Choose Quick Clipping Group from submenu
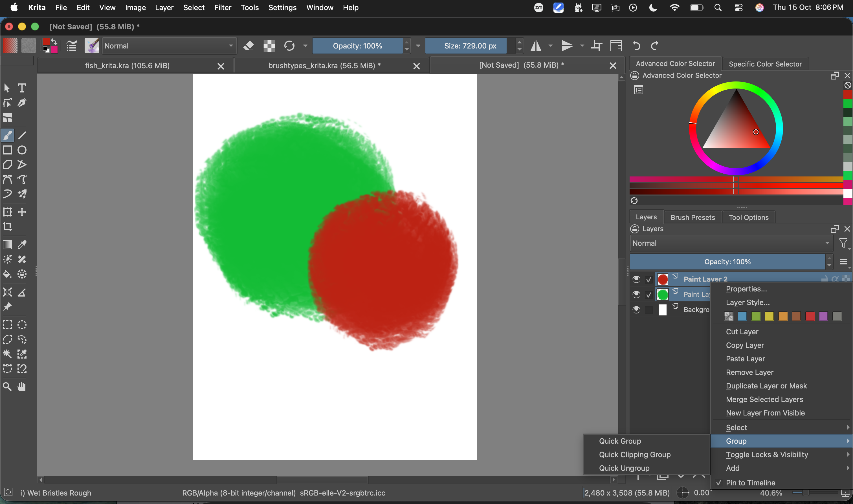This screenshot has height=504, width=853. [x=647, y=454]
